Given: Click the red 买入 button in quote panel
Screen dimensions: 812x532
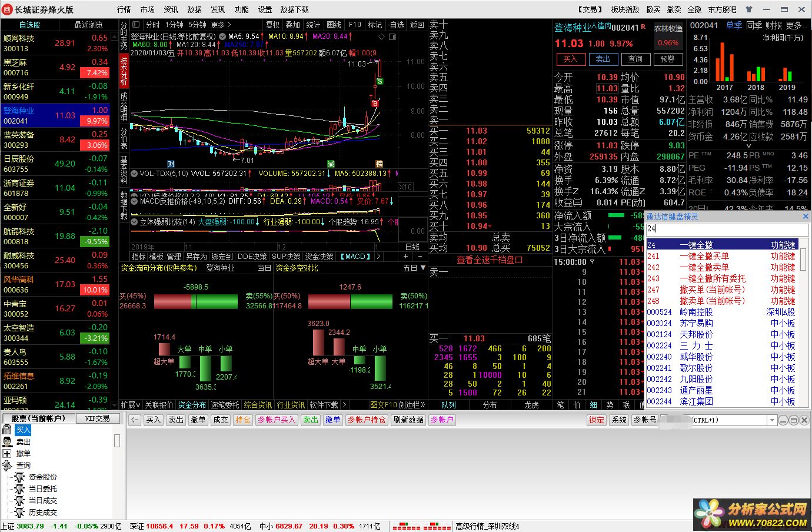Looking at the screenshot, I should tap(571, 59).
